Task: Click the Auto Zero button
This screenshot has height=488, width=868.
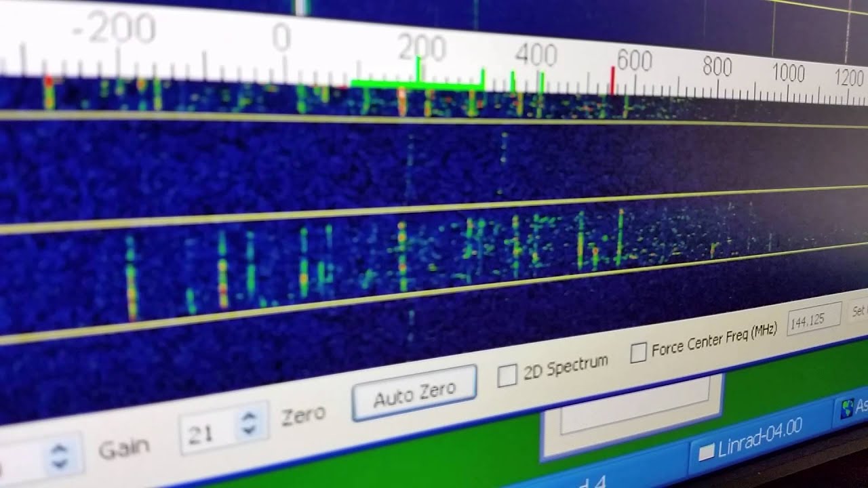Action: 414,392
